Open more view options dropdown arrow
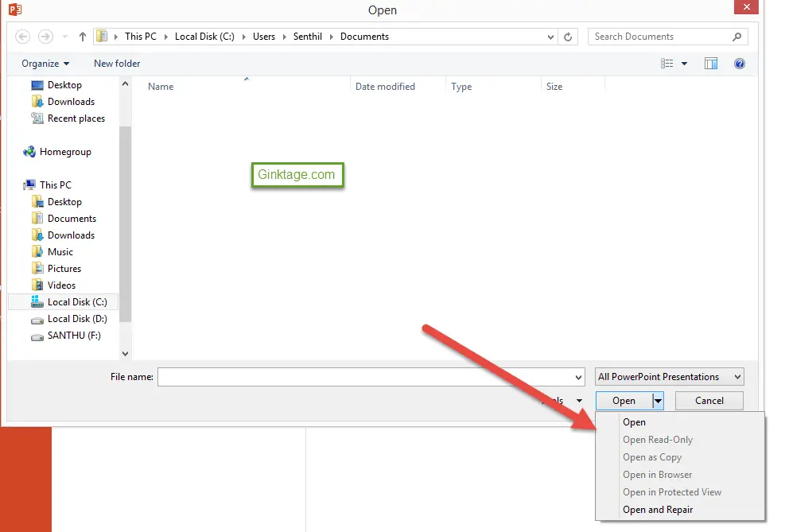Viewport: 785px width, 532px height. click(684, 64)
